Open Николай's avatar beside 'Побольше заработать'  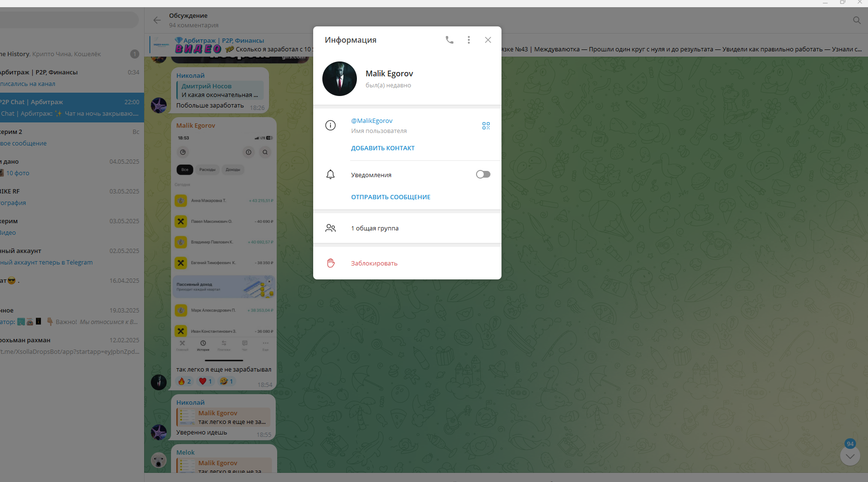[x=159, y=105]
